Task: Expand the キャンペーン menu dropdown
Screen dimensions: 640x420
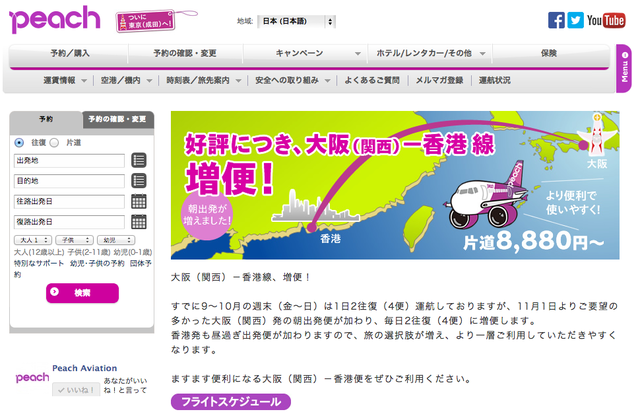Action: tap(358, 53)
